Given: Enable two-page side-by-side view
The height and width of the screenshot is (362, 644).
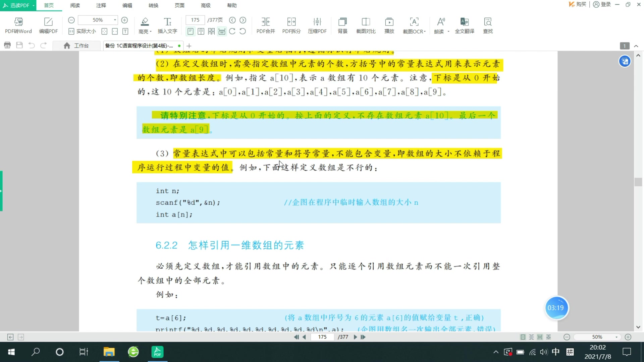Looking at the screenshot, I should pos(201,31).
